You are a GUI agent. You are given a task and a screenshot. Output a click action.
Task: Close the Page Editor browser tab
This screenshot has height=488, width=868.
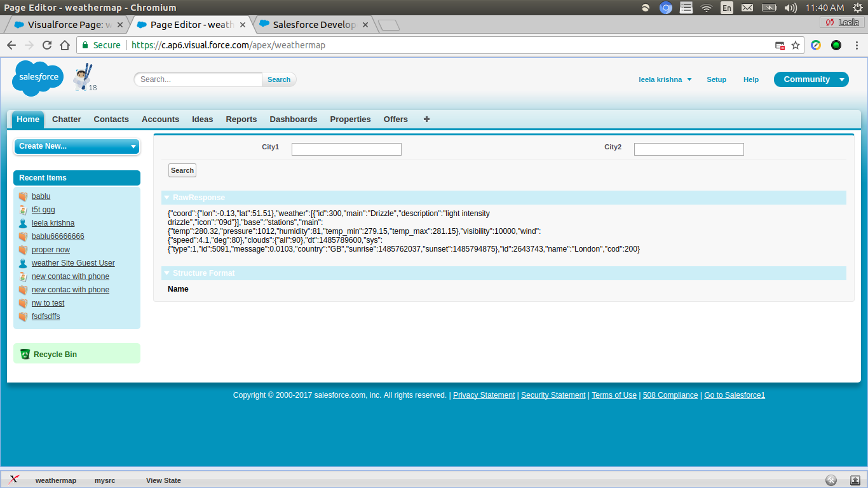point(242,25)
